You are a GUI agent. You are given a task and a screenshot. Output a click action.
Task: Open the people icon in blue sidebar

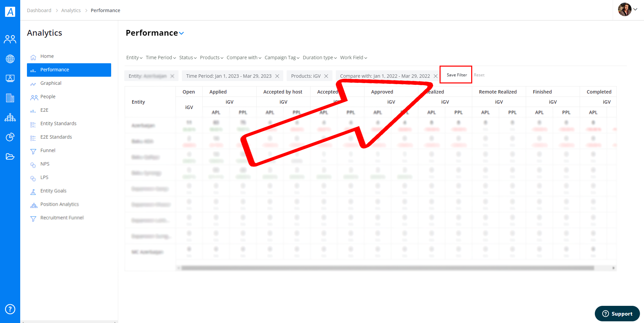[10, 39]
